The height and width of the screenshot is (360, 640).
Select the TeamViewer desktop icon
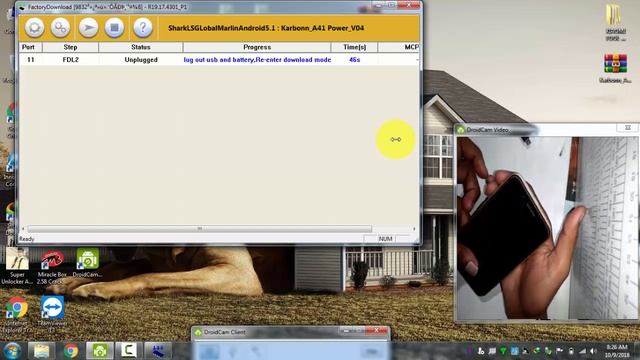tap(52, 312)
